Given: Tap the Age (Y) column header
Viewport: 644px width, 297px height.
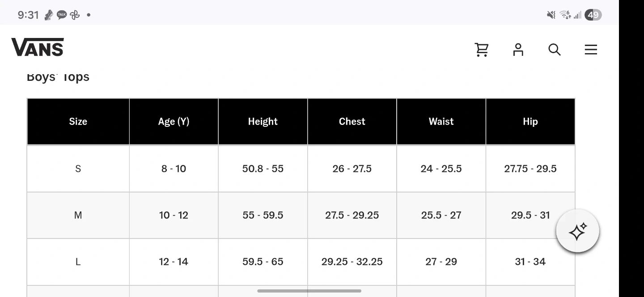Looking at the screenshot, I should tap(174, 121).
